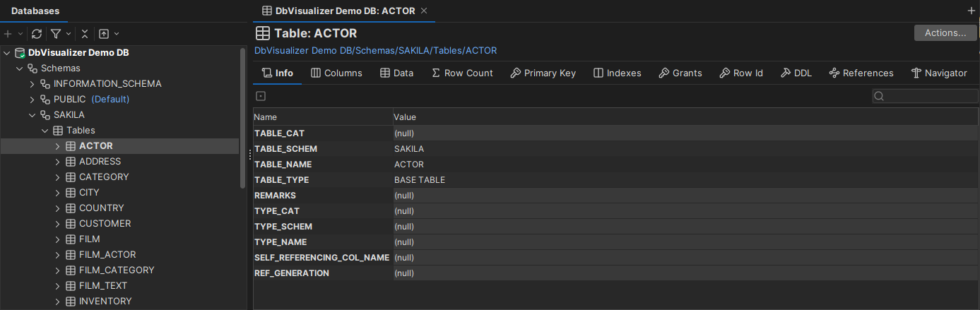Click the boxed up-arrow icon
Screen dimensions: 980x310
coord(104,34)
